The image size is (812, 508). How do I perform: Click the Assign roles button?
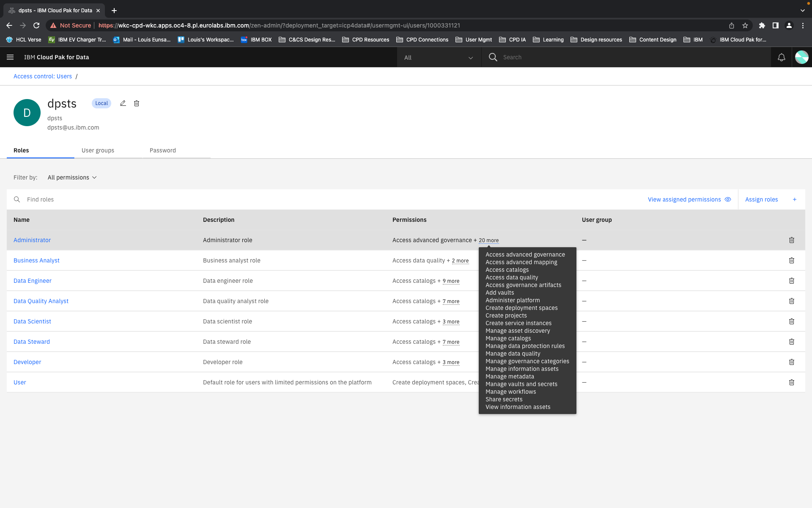point(771,199)
